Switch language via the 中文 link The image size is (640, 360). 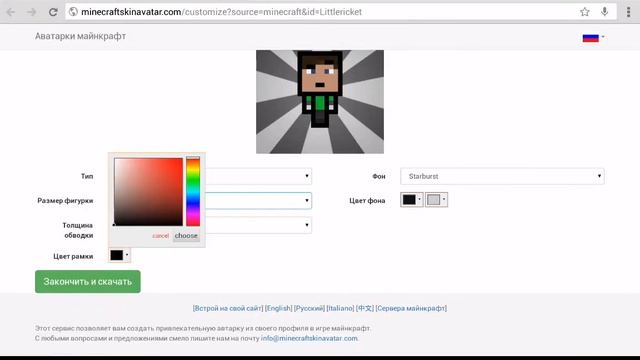pos(364,308)
